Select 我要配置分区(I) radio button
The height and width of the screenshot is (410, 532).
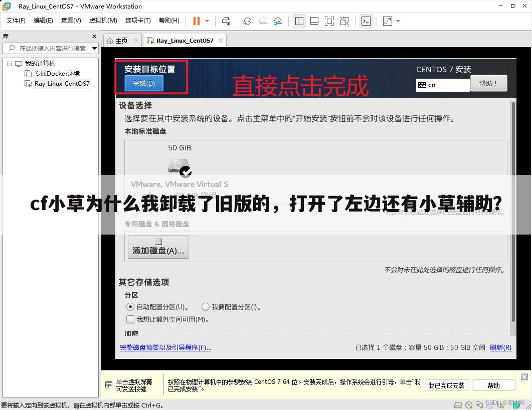(x=205, y=307)
